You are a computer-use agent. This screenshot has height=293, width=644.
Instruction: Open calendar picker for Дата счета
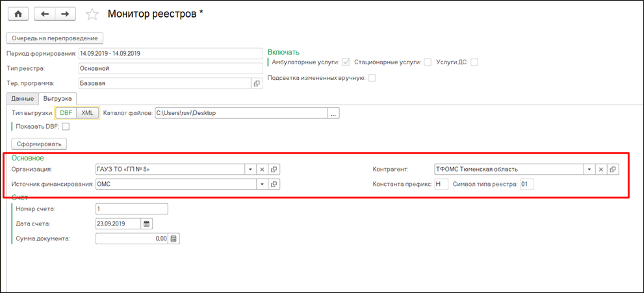[146, 223]
